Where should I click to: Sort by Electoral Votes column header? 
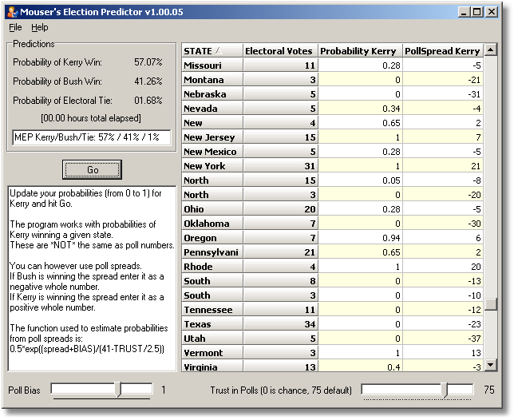[x=280, y=51]
